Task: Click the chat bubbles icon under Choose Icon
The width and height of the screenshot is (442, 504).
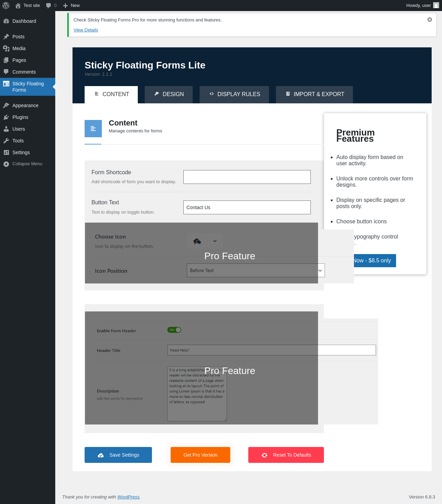Action: tap(197, 241)
